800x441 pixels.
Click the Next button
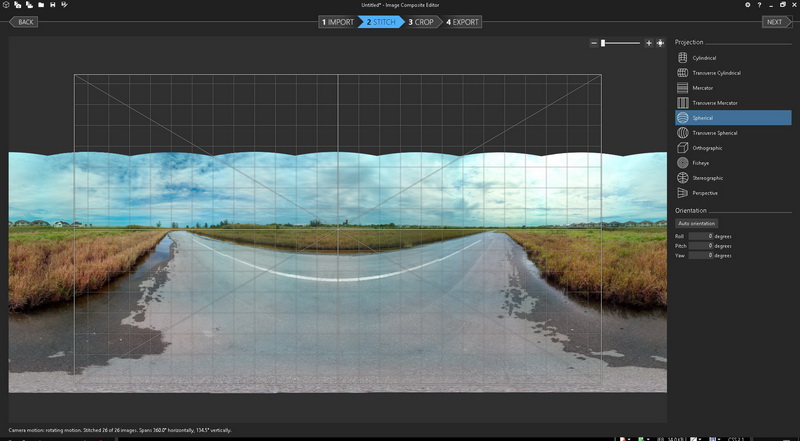tap(774, 22)
